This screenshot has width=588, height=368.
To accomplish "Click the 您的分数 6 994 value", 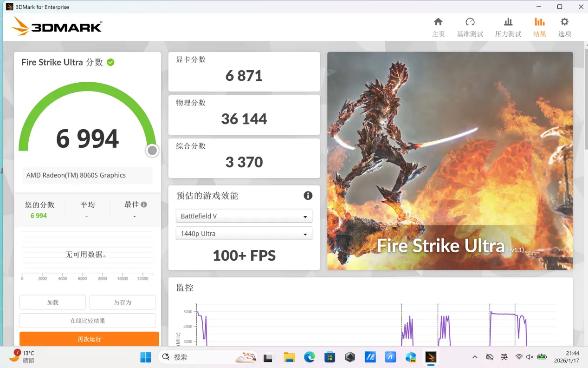I will (39, 216).
